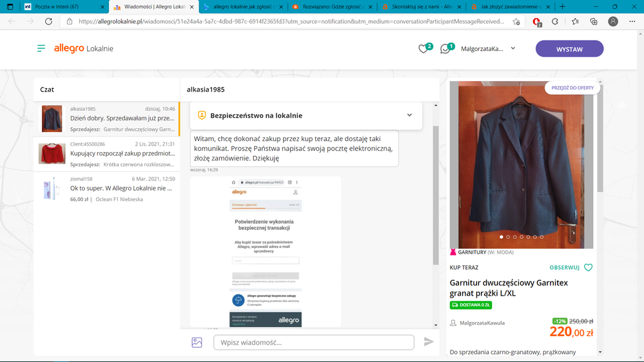Open the tab actions menu icon
This screenshot has width=644, height=362.
(x=10, y=6)
